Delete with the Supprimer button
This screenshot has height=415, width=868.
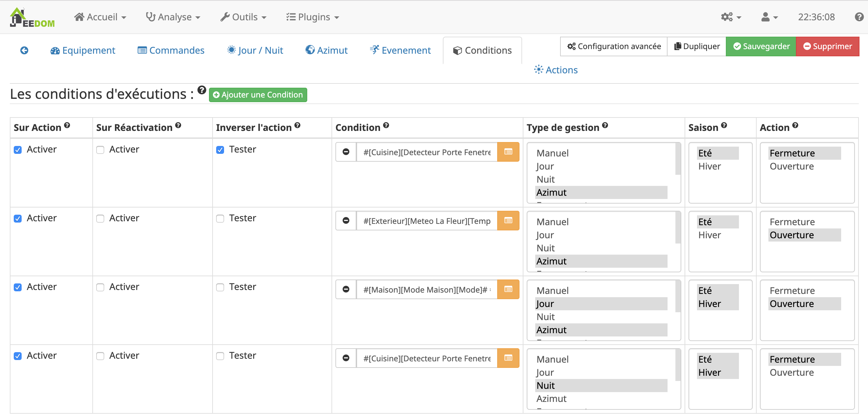[828, 46]
